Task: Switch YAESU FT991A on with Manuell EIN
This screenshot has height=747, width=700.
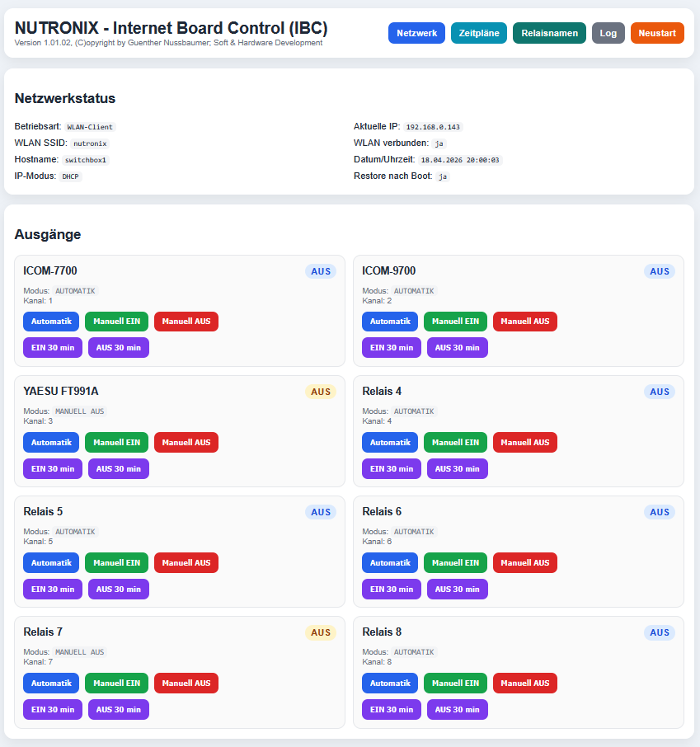Action: 116,442
